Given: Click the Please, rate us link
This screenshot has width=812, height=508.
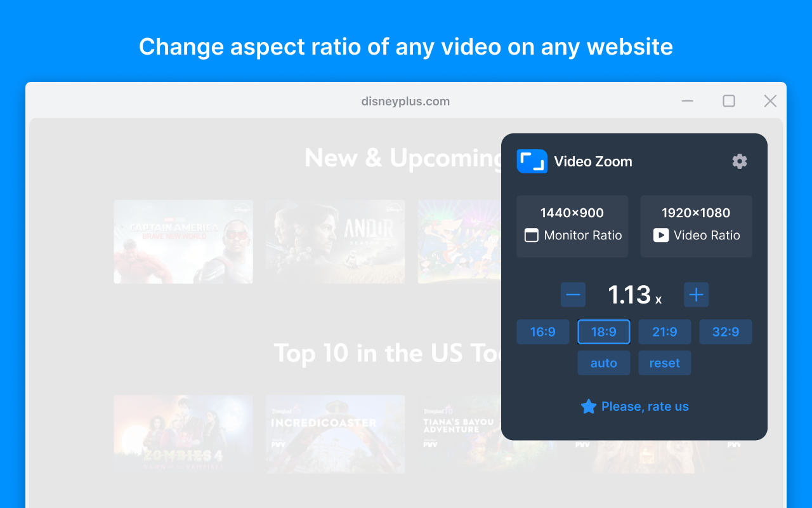Looking at the screenshot, I should pos(634,406).
